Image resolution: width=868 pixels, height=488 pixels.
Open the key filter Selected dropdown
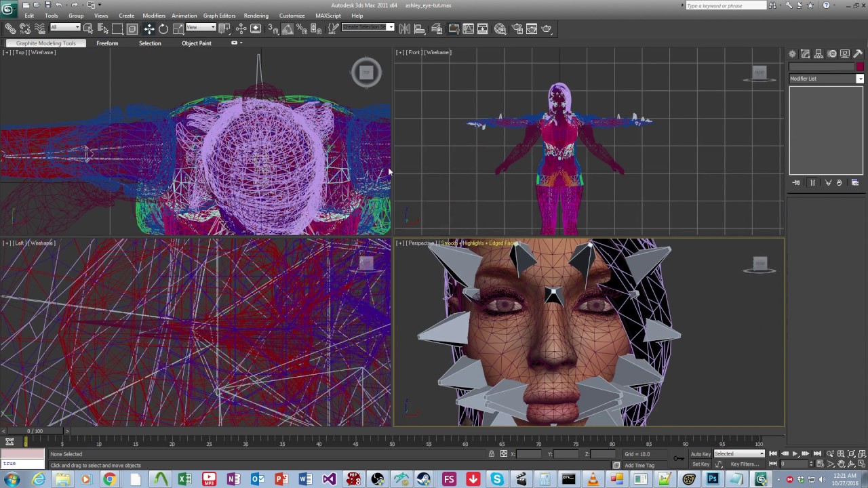click(x=739, y=453)
